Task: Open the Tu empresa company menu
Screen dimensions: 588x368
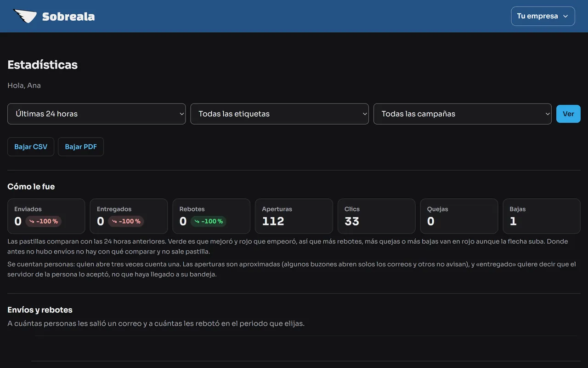Action: (x=543, y=16)
